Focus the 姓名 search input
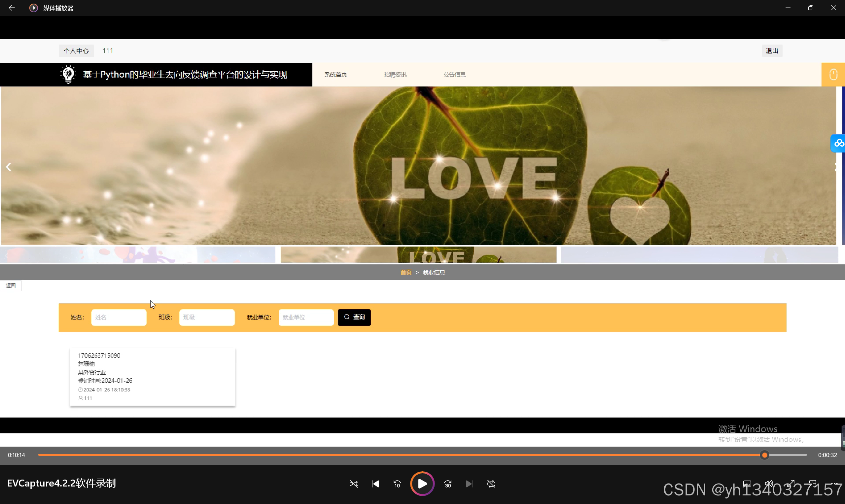The width and height of the screenshot is (845, 504). [119, 317]
